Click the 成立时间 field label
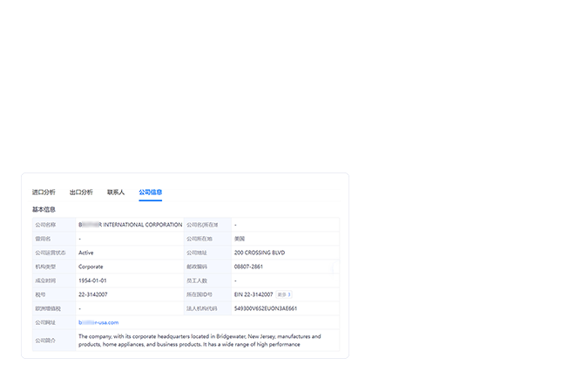The image size is (575, 392). coord(45,280)
